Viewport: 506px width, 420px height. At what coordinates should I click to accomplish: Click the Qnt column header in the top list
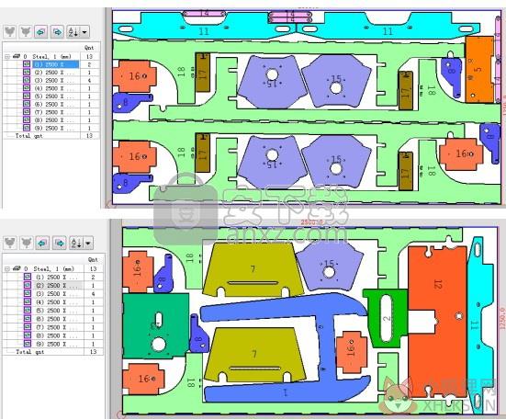89,48
